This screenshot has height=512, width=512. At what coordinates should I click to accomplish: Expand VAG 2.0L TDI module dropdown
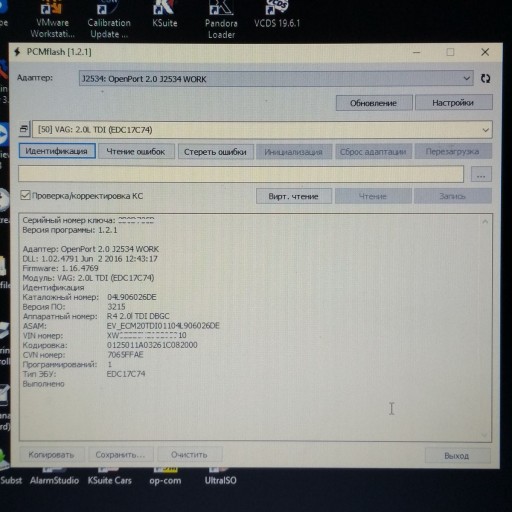point(262,129)
